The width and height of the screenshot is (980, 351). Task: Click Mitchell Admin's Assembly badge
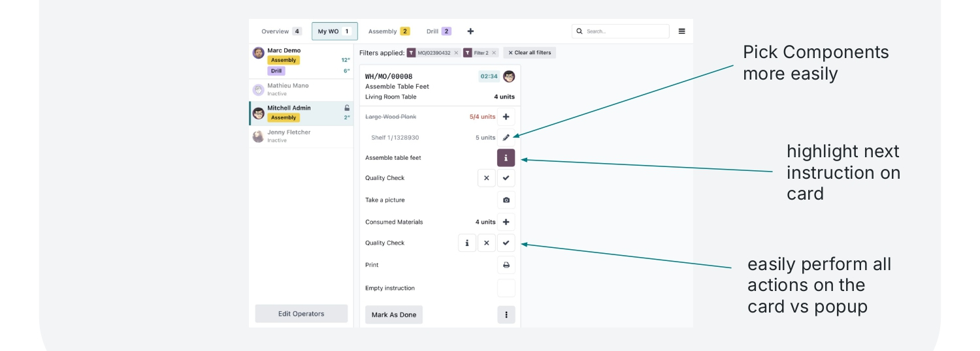click(x=284, y=117)
